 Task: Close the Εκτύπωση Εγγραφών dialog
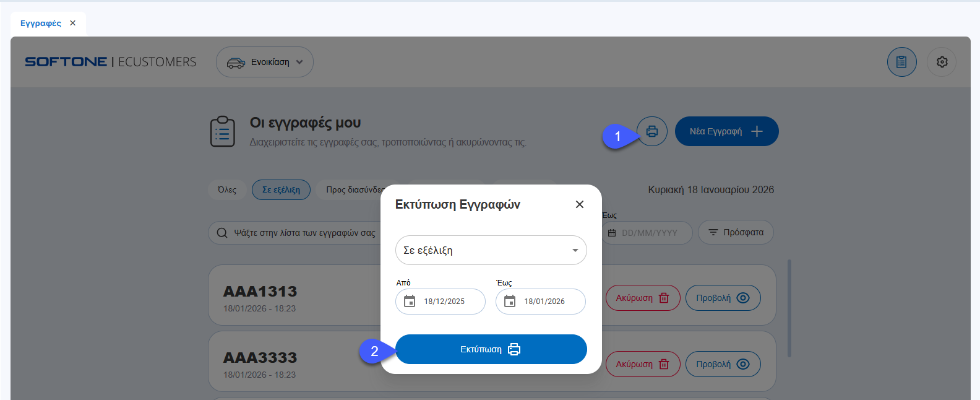(579, 204)
